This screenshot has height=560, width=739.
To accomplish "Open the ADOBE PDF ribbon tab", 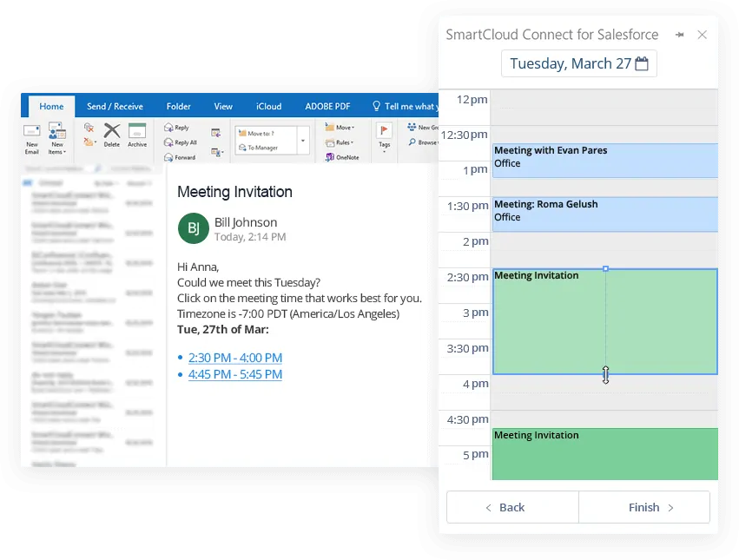I will coord(327,107).
